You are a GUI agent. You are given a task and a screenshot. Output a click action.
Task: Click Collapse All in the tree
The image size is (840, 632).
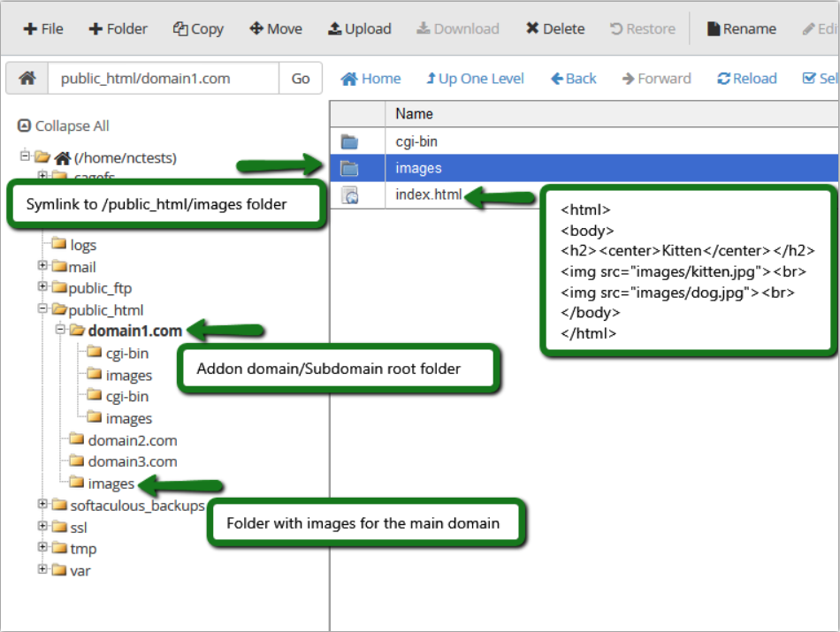(63, 126)
